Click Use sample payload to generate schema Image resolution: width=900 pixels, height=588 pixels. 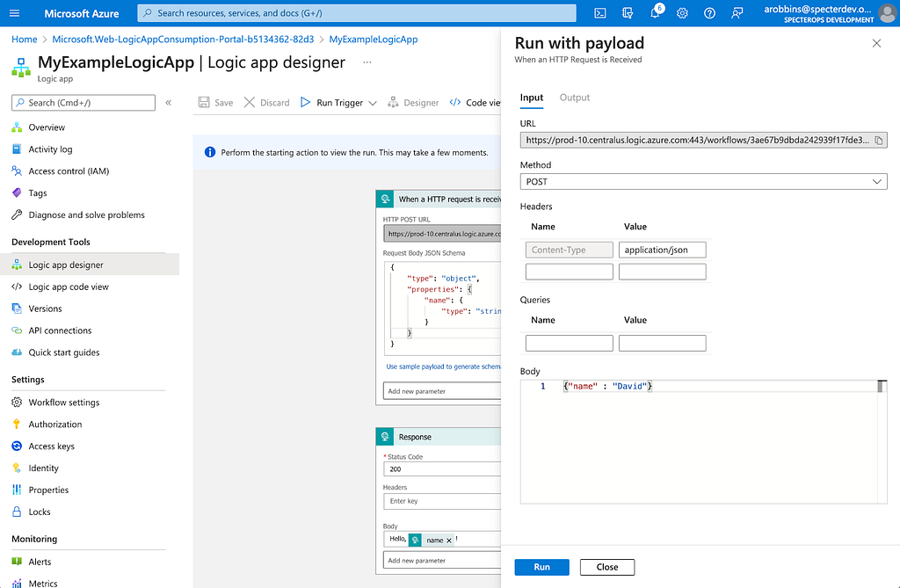[x=443, y=367]
